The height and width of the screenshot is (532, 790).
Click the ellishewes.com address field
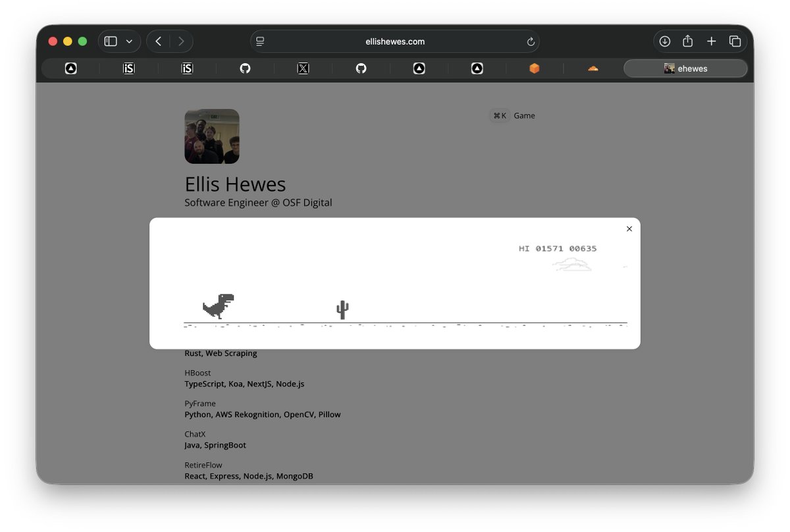[395, 41]
